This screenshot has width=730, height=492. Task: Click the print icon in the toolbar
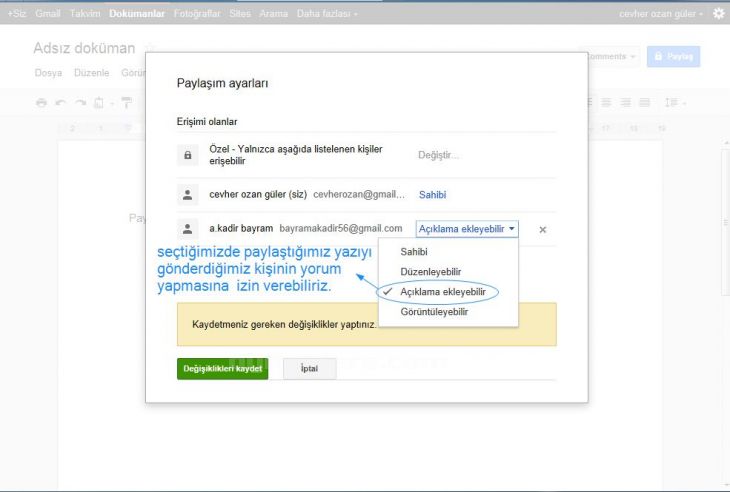coord(41,102)
